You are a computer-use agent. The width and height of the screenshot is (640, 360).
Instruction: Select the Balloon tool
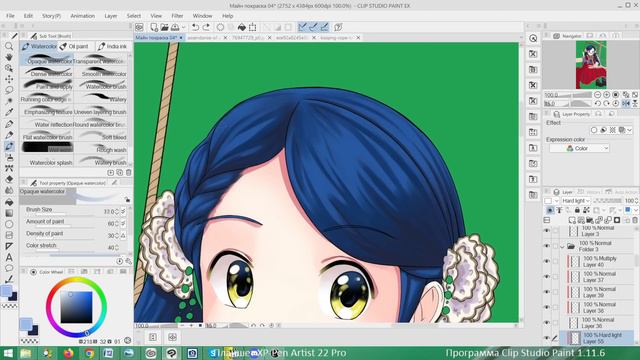[x=9, y=268]
